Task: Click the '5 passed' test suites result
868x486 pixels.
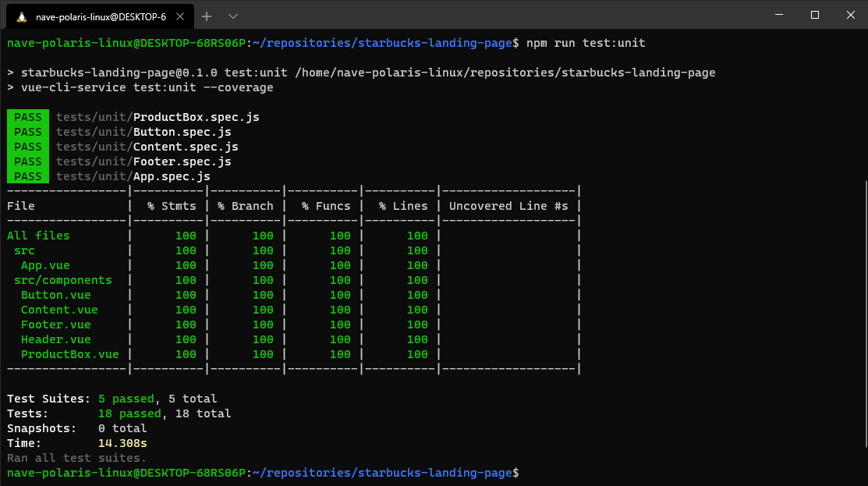Action: pos(126,399)
